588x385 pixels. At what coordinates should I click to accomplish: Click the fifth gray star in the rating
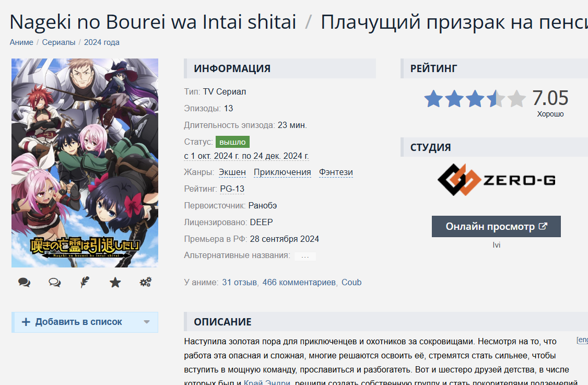516,99
